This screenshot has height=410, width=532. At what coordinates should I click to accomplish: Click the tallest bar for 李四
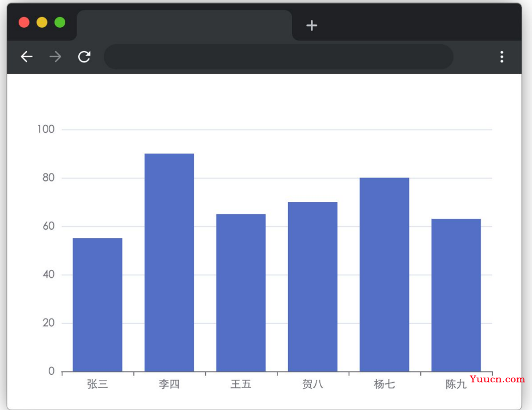click(x=170, y=263)
